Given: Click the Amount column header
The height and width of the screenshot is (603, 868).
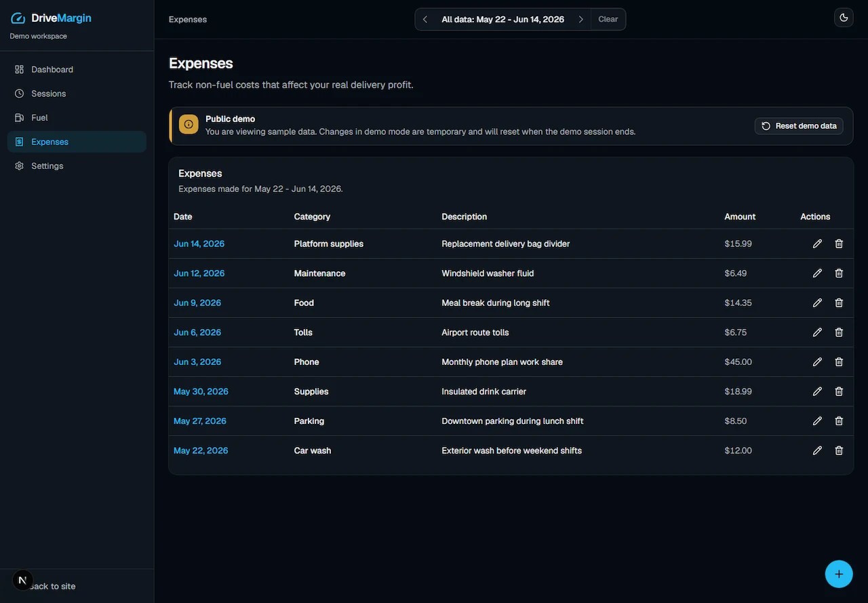Looking at the screenshot, I should (x=740, y=216).
